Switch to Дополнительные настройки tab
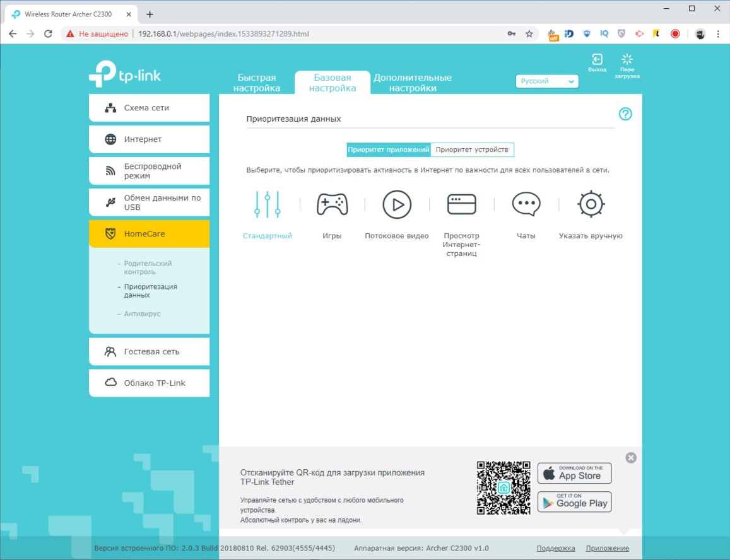Image resolution: width=730 pixels, height=560 pixels. pos(412,83)
